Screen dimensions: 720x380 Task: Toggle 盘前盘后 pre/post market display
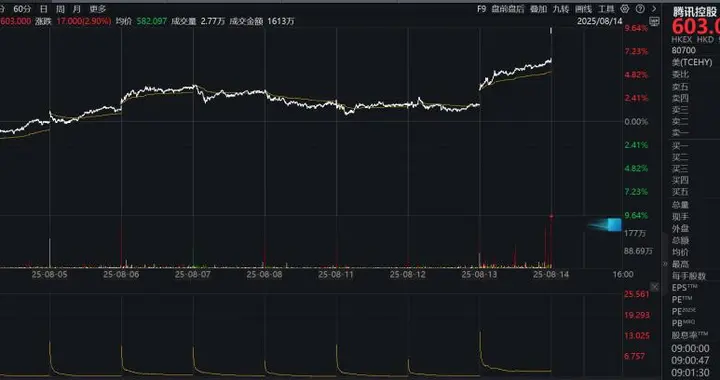point(507,9)
